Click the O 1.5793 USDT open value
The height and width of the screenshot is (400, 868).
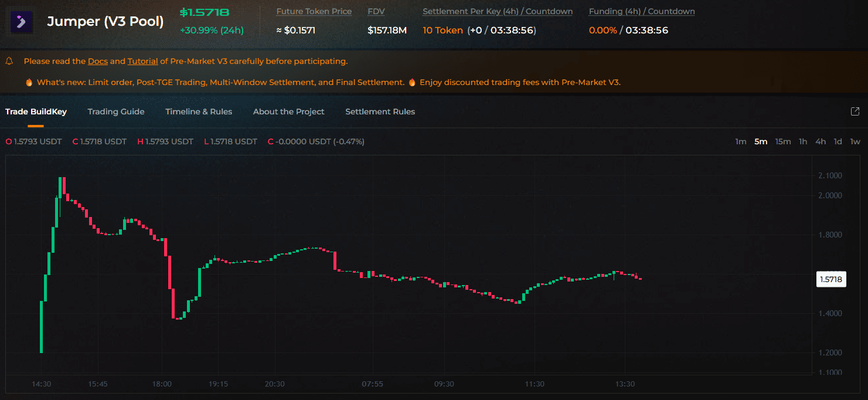tap(33, 141)
